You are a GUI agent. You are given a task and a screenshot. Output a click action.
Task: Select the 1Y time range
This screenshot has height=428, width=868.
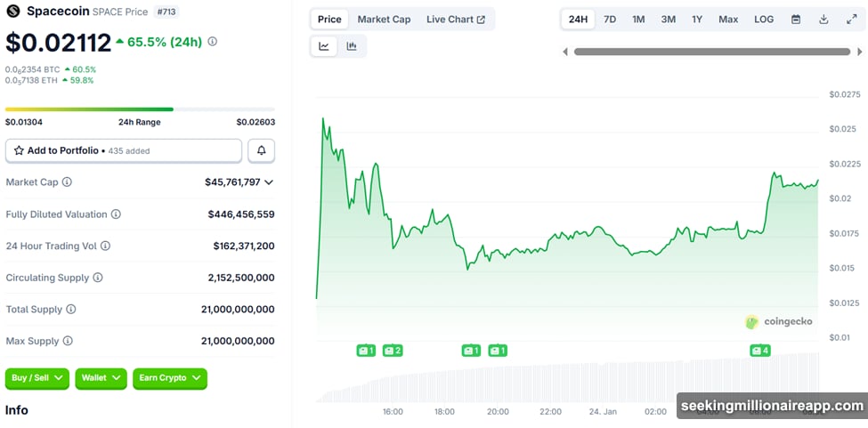tap(697, 20)
